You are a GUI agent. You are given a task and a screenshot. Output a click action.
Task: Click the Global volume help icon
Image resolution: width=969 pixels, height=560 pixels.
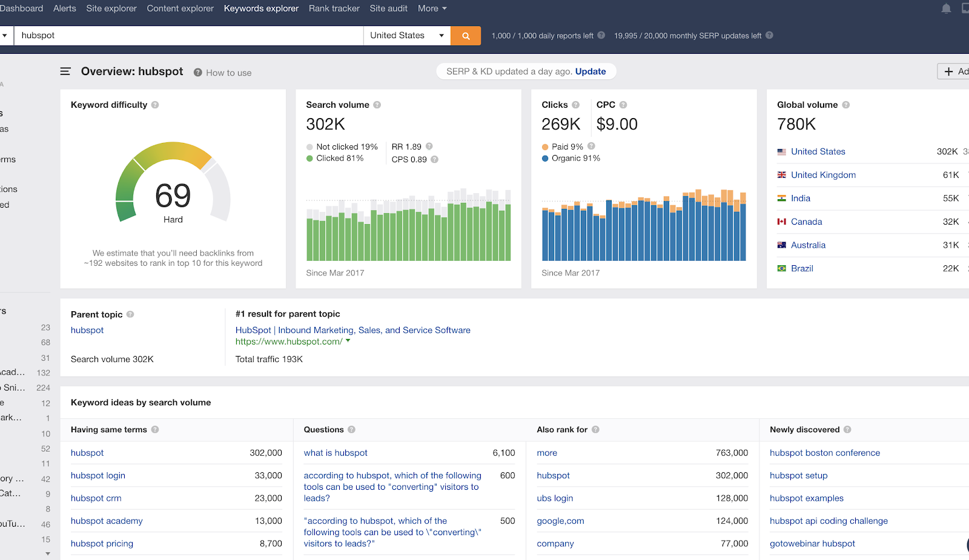pyautogui.click(x=846, y=105)
